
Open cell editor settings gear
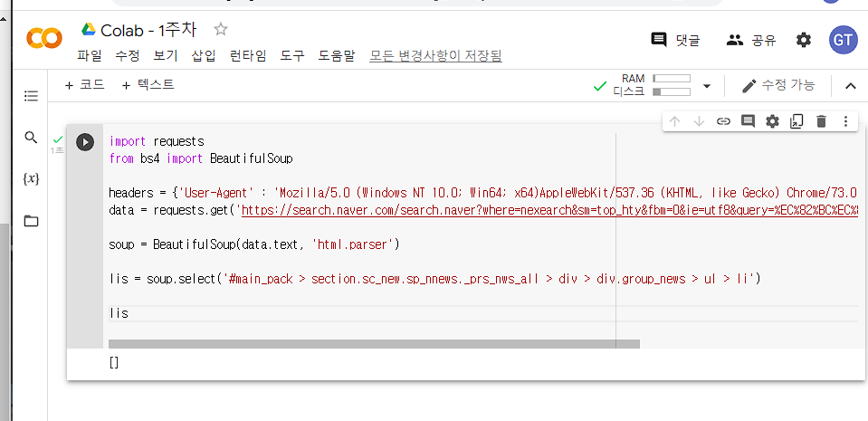pyautogui.click(x=772, y=121)
